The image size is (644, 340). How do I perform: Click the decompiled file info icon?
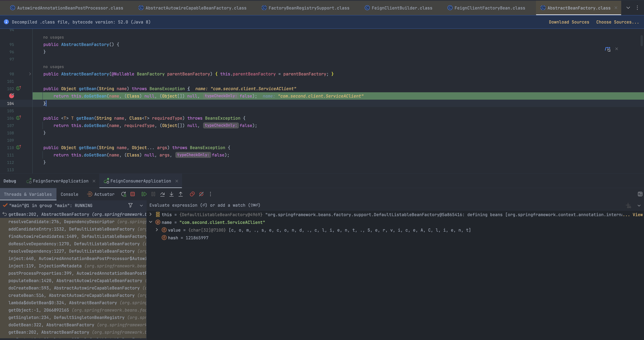pyautogui.click(x=6, y=22)
